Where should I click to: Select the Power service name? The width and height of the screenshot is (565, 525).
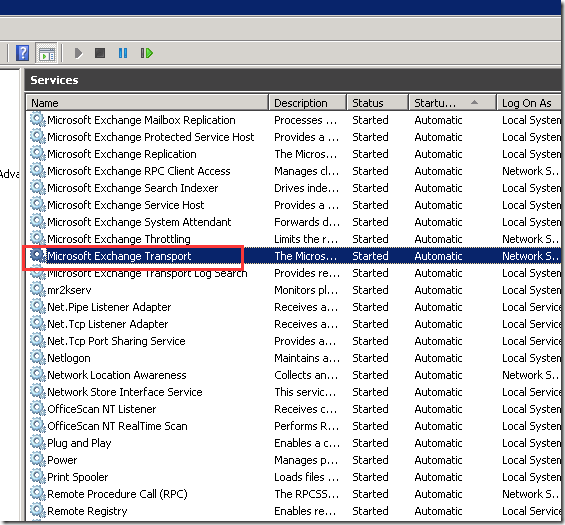(x=62, y=460)
